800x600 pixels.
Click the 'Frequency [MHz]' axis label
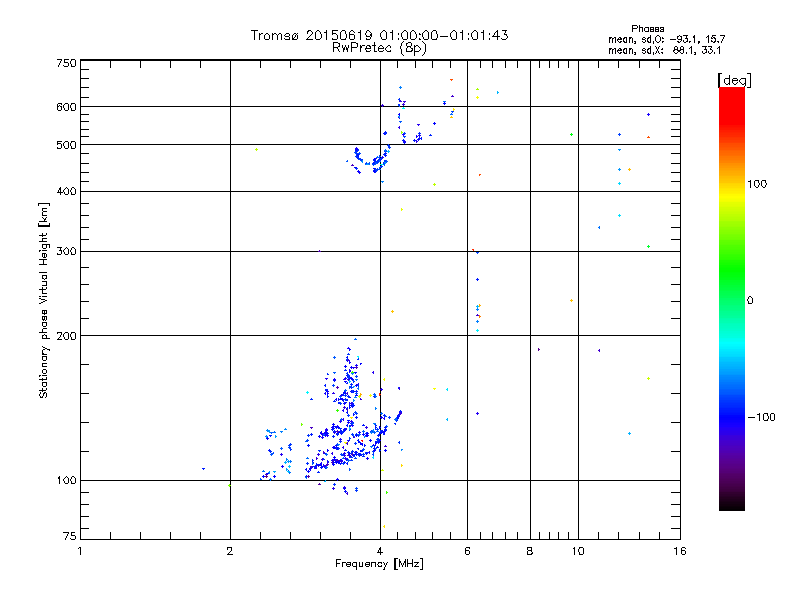click(x=379, y=564)
